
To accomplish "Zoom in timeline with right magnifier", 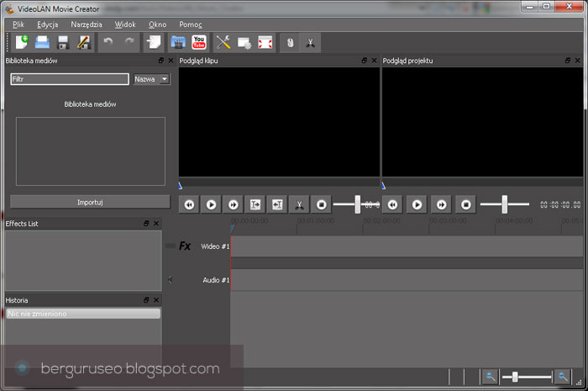I will (x=563, y=377).
